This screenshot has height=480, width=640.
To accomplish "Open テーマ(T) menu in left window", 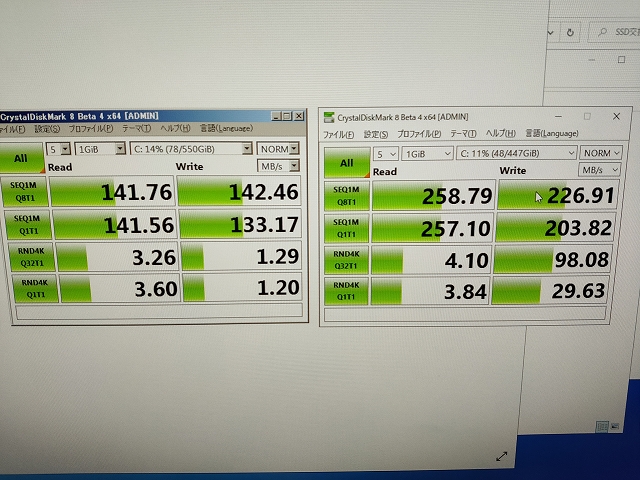I will pos(136,129).
